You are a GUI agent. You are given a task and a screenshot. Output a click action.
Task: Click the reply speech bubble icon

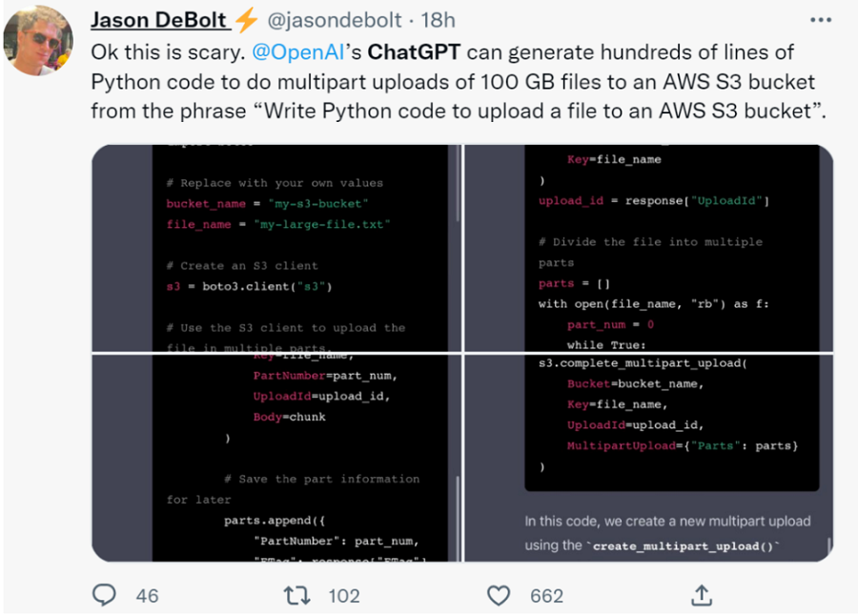pyautogui.click(x=104, y=595)
